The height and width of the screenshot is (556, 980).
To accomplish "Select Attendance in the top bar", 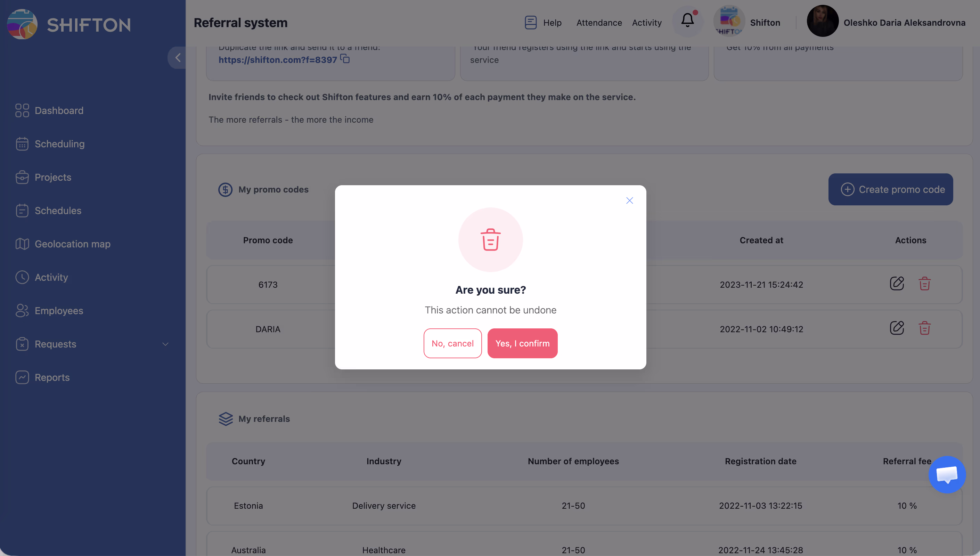I will pyautogui.click(x=599, y=23).
